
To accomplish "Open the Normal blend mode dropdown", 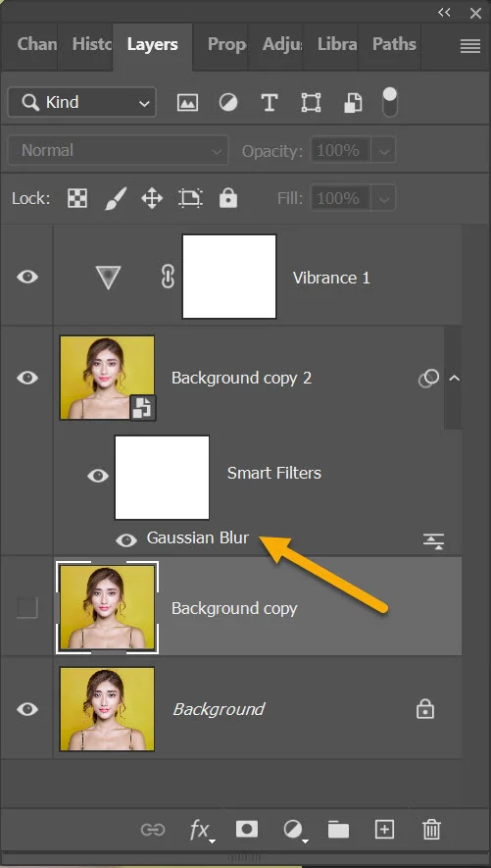I will pos(118,150).
